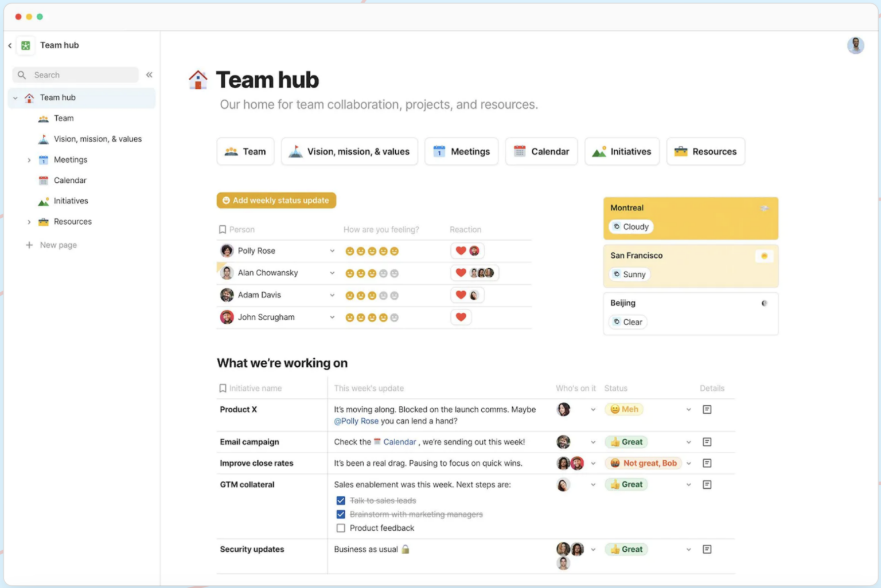Open the status dropdown for Product X
Image resolution: width=881 pixels, height=588 pixels.
coord(688,409)
